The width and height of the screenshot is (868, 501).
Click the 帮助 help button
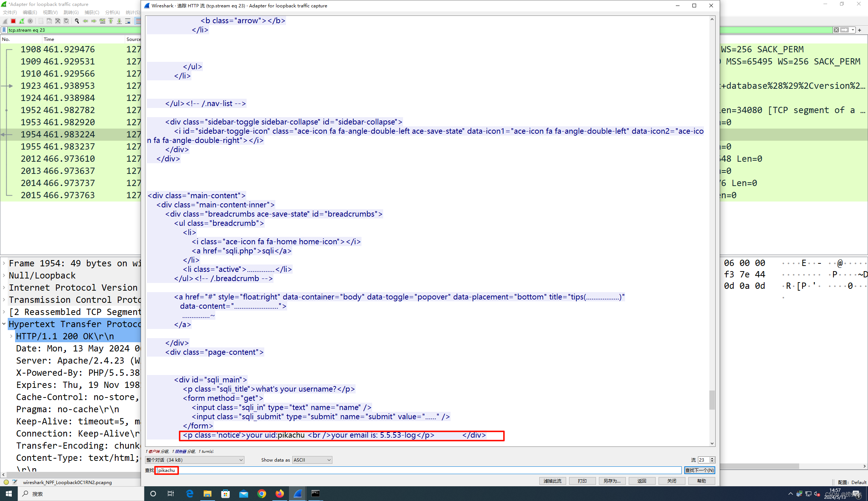[x=702, y=481]
